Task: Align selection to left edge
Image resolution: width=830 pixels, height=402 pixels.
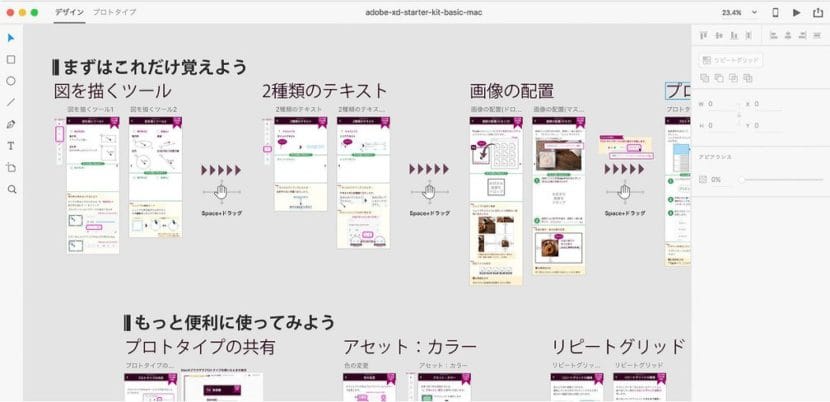Action: click(x=773, y=35)
